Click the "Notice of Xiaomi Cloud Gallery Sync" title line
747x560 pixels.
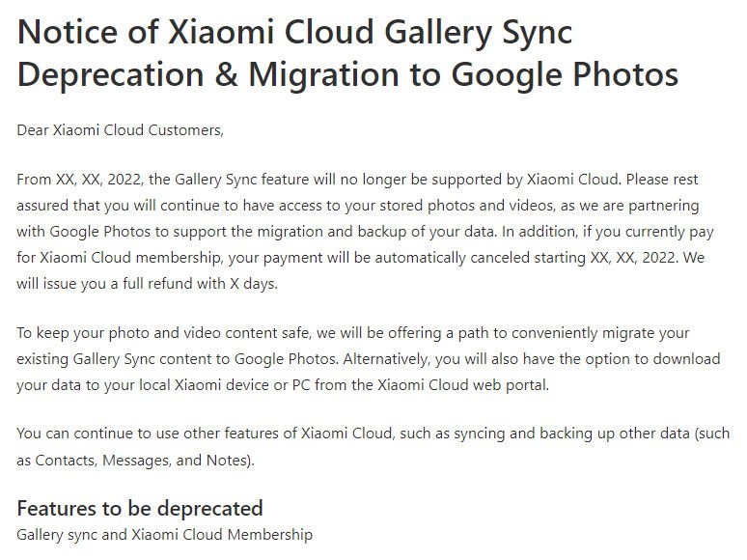(x=294, y=32)
